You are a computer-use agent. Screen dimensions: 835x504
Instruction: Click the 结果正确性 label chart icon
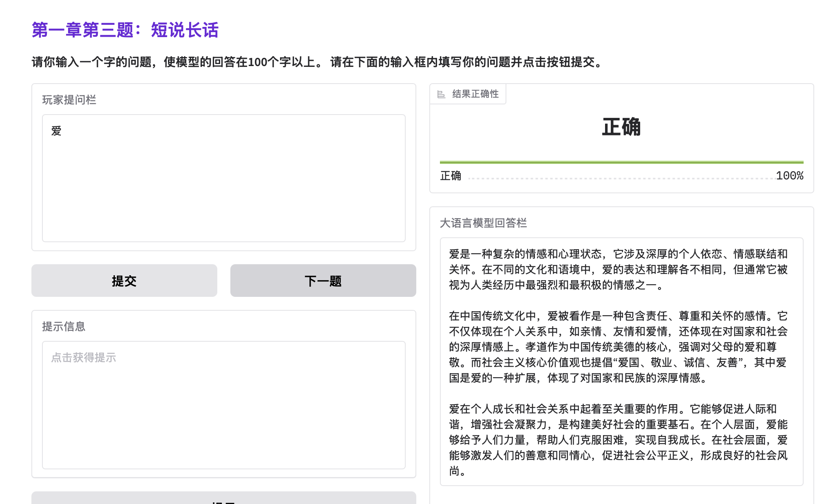point(441,94)
